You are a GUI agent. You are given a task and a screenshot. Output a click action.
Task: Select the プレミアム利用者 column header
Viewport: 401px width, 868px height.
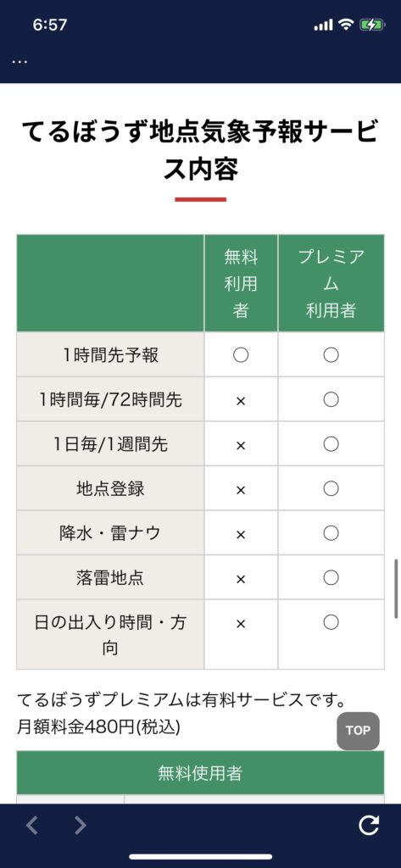tap(331, 283)
